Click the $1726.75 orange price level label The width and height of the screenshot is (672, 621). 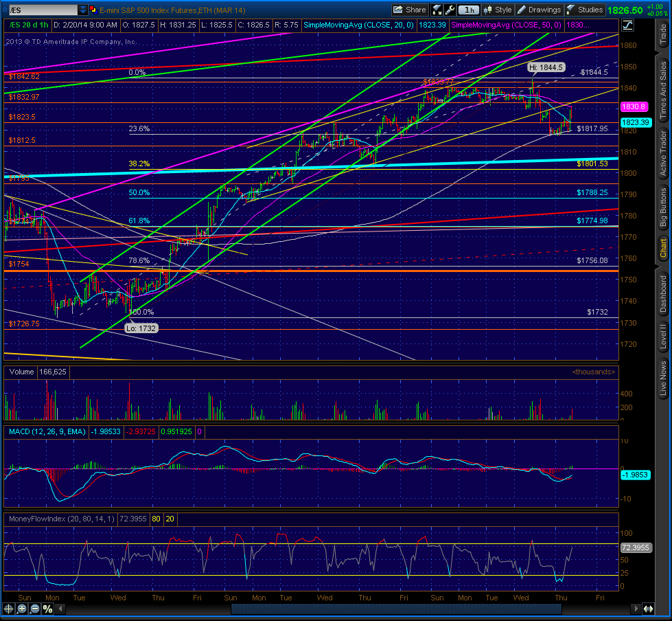[24, 324]
